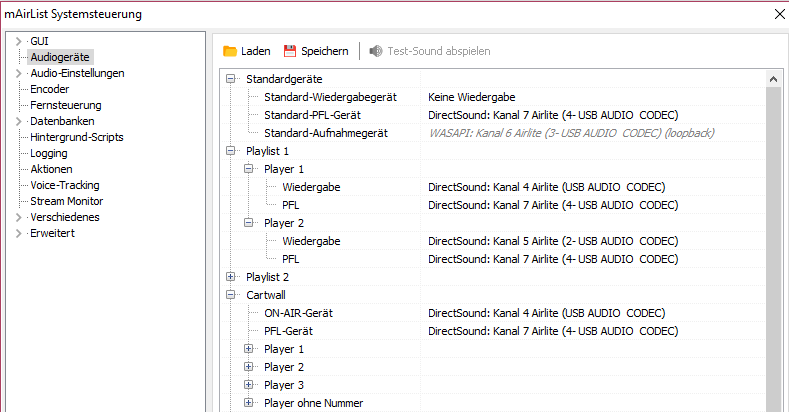Expand the Playlist 2 node

pos(232,277)
